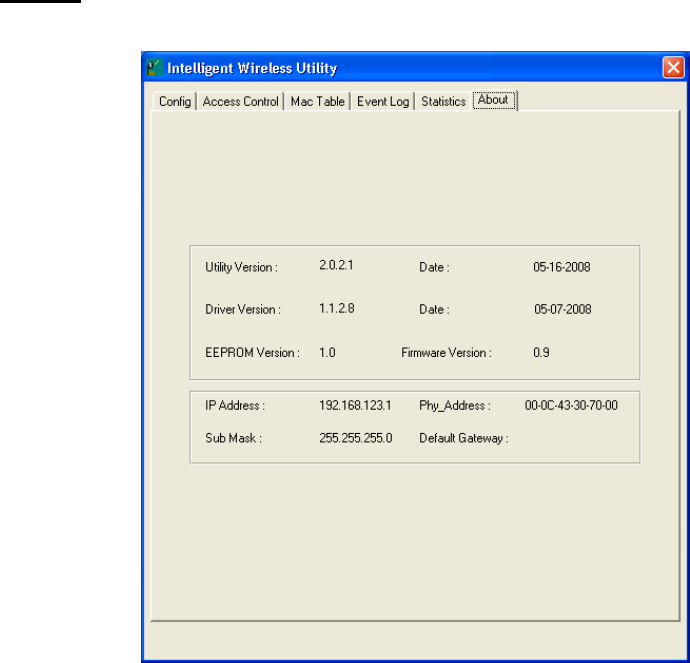Screen dimensions: 690x663
Task: Click the IP Address value 192.168.123.1
Action: [x=355, y=405]
